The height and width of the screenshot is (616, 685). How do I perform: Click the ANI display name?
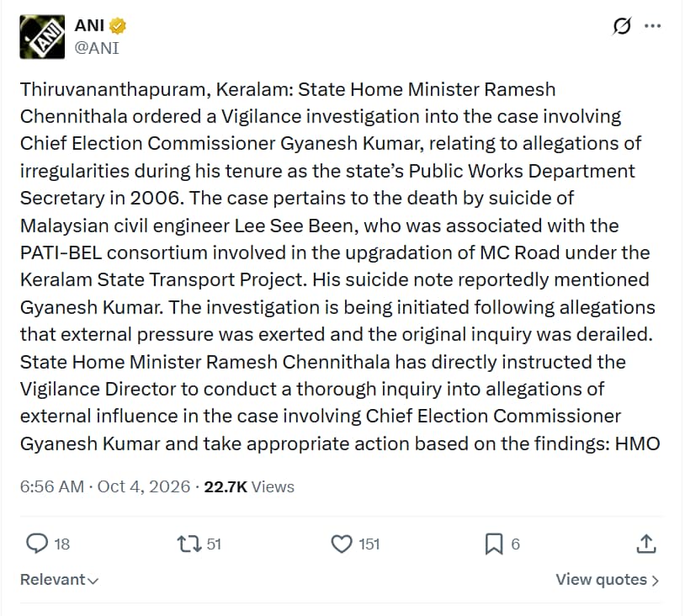(x=89, y=25)
